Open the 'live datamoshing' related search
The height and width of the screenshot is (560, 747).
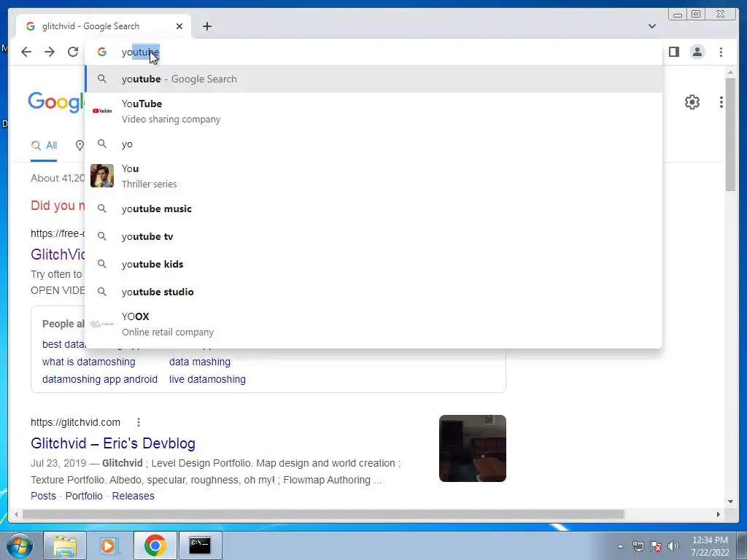(207, 379)
